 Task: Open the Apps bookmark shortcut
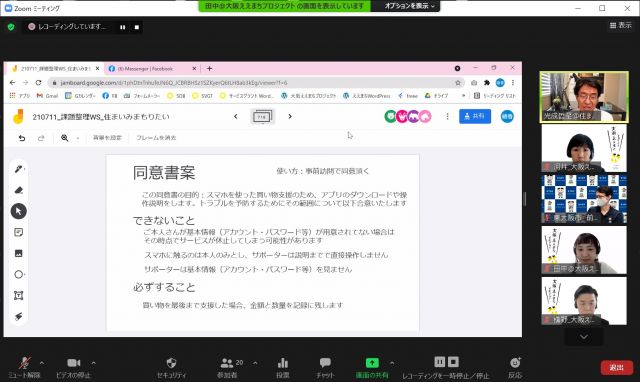pos(20,96)
